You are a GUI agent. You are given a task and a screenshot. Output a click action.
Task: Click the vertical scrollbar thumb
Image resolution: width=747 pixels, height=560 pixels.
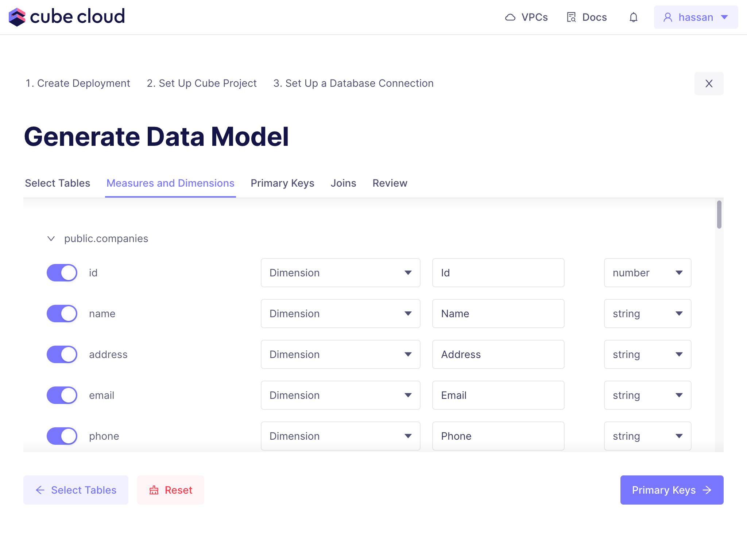tap(719, 214)
